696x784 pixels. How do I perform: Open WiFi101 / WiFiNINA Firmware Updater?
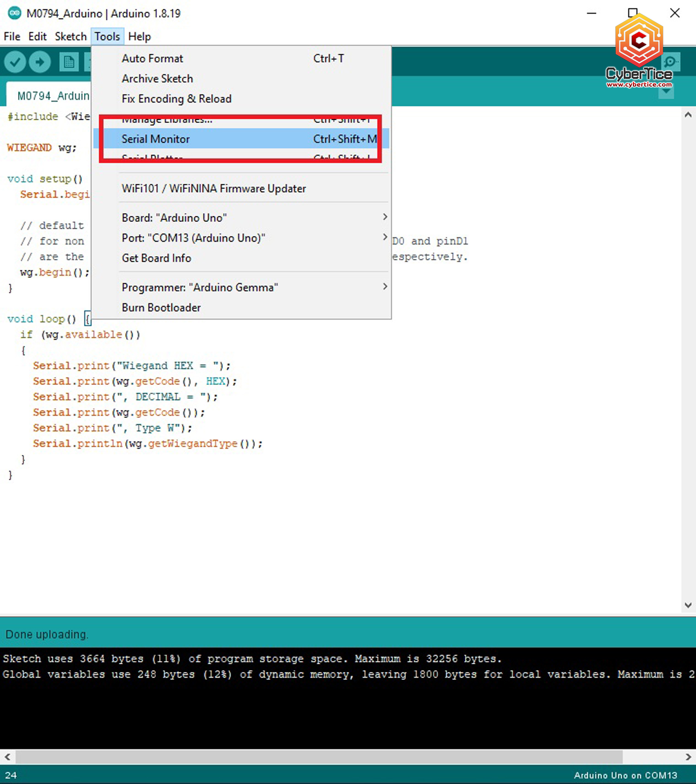[241, 188]
